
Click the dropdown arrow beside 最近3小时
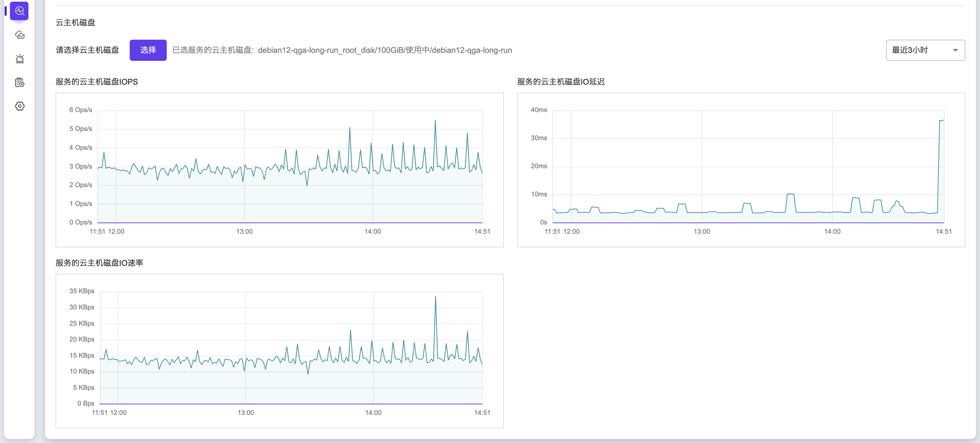tap(955, 50)
